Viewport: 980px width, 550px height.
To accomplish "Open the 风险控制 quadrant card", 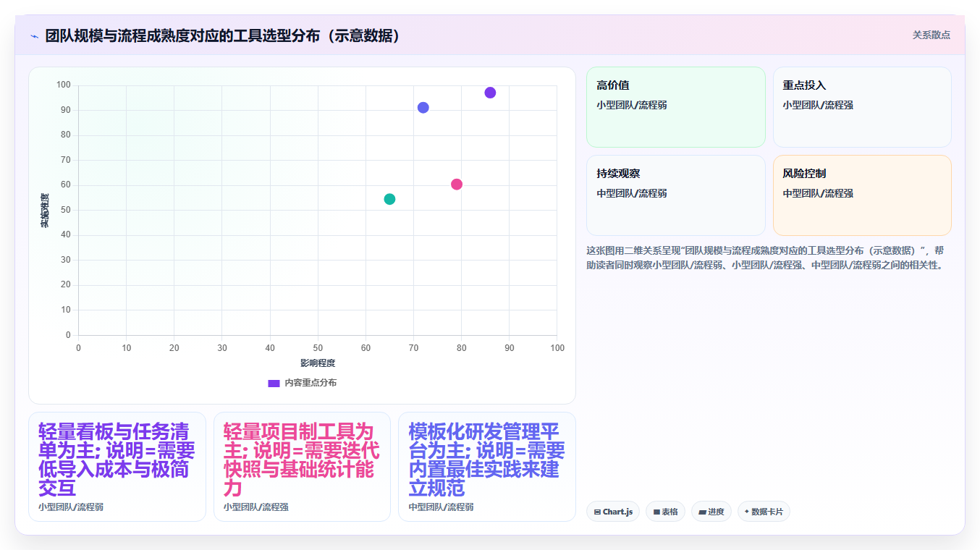I will point(862,195).
